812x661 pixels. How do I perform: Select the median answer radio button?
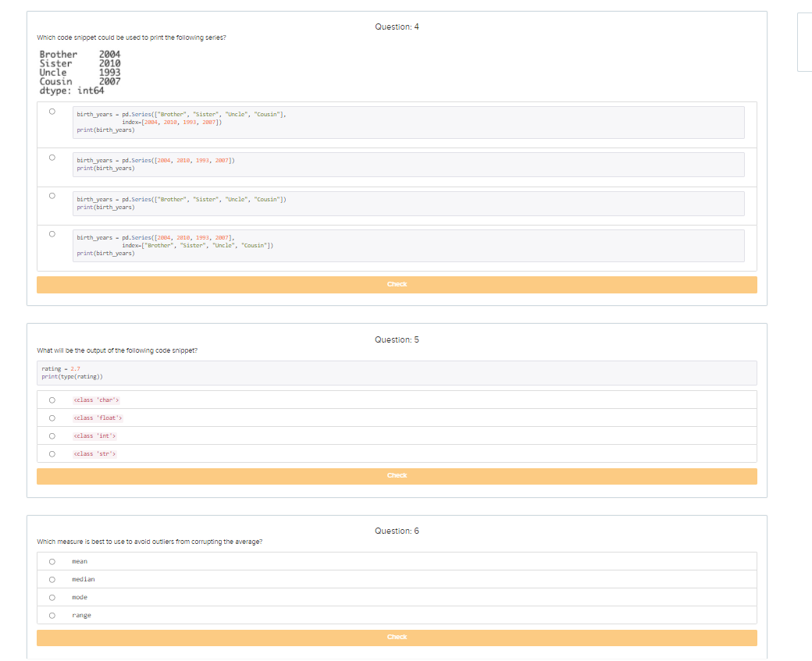click(52, 580)
